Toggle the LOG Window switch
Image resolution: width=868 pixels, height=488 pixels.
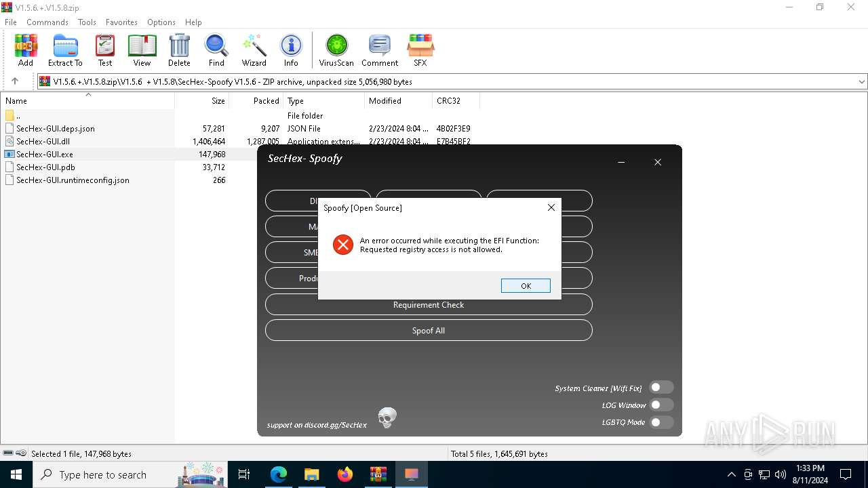(x=661, y=405)
